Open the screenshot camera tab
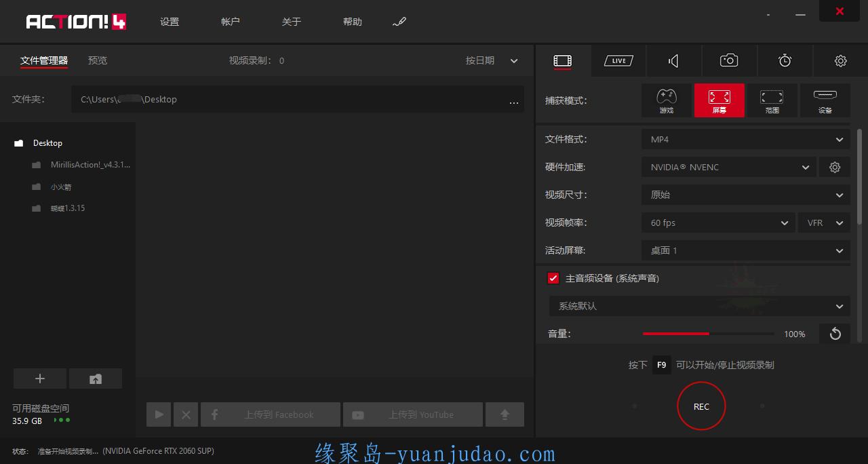 [729, 61]
